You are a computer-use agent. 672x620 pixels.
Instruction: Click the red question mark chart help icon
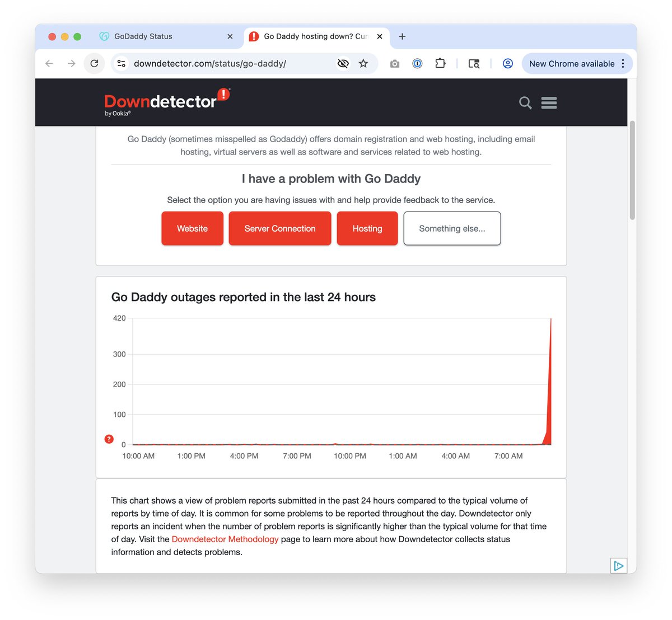pyautogui.click(x=109, y=439)
